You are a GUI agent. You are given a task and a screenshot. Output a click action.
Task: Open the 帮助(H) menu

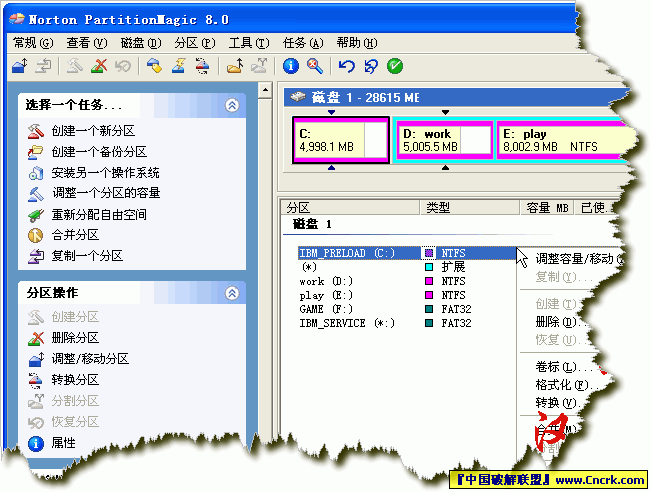pos(357,43)
